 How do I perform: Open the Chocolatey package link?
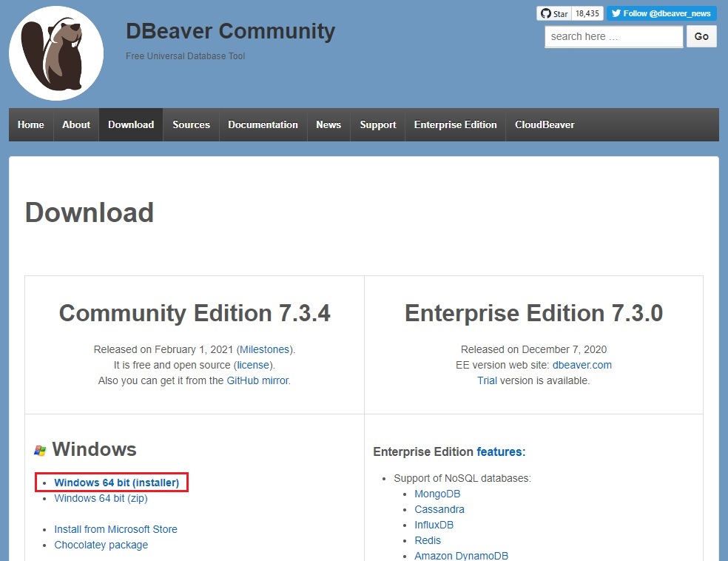tap(101, 545)
